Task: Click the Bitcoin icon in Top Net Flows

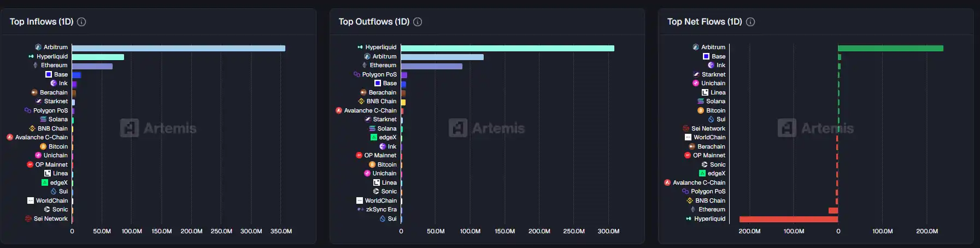Action: point(701,110)
